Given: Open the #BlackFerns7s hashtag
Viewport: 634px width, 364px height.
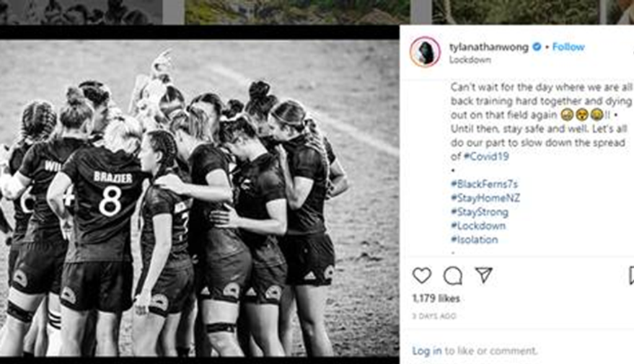Looking at the screenshot, I should [484, 185].
